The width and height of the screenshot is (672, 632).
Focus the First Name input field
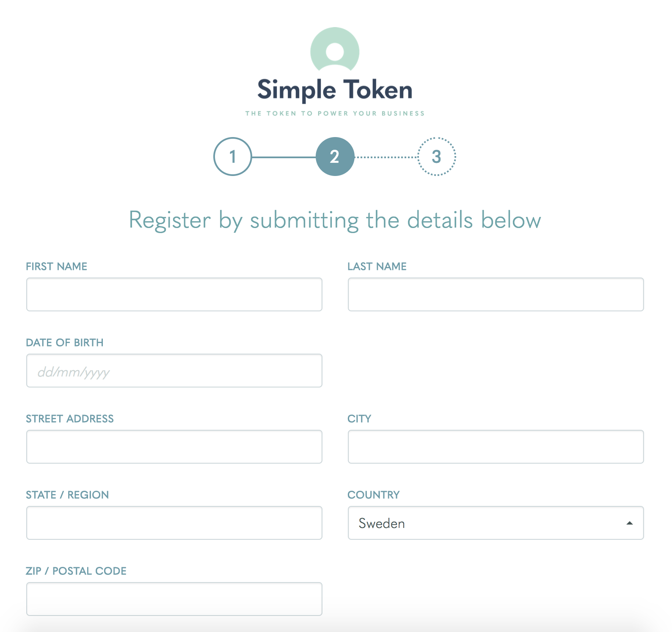click(174, 294)
